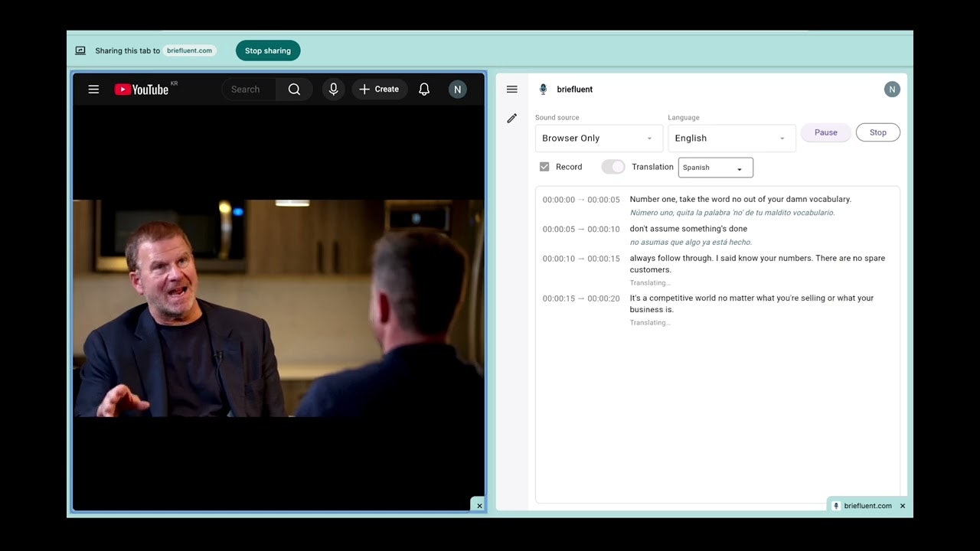
Task: Click Spanish line 'Número uno, quita la palabra'
Action: coord(732,213)
